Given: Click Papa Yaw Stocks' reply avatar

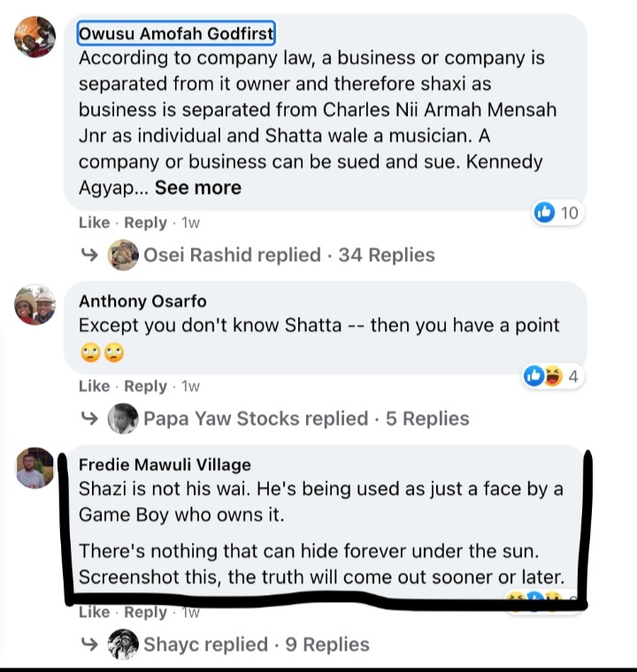Looking at the screenshot, I should pyautogui.click(x=123, y=418).
